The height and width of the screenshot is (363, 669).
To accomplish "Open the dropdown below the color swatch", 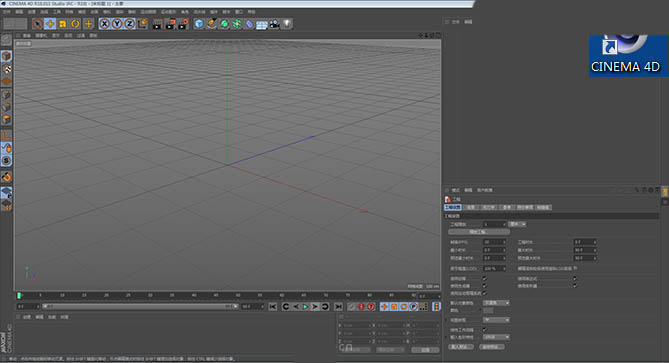I will click(496, 319).
